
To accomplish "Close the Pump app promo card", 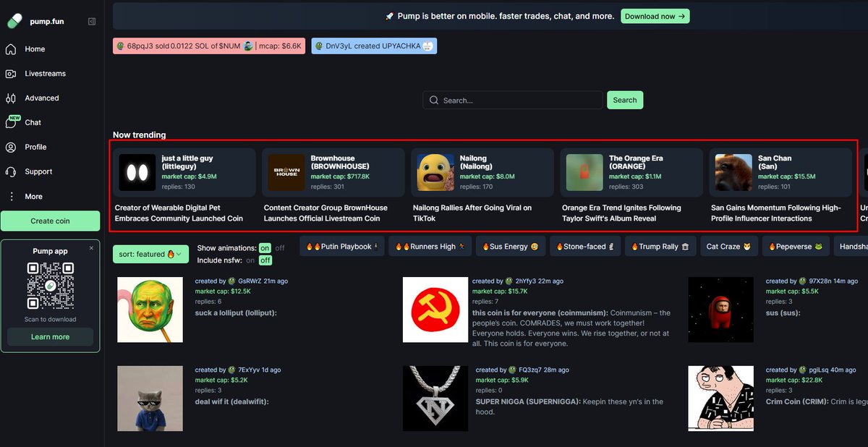I will pyautogui.click(x=91, y=248).
